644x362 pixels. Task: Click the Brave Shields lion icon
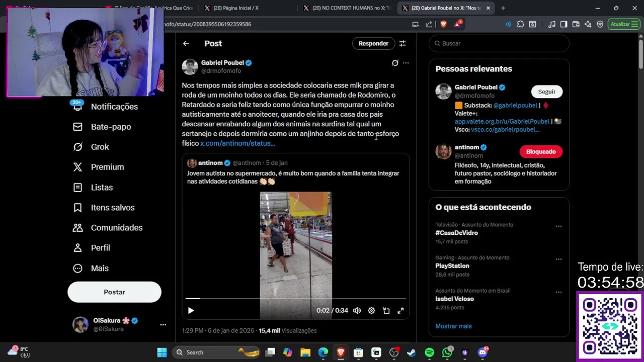click(x=443, y=24)
